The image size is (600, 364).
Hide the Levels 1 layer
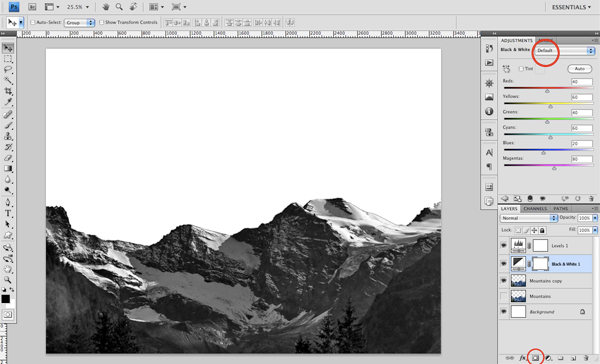click(x=504, y=245)
